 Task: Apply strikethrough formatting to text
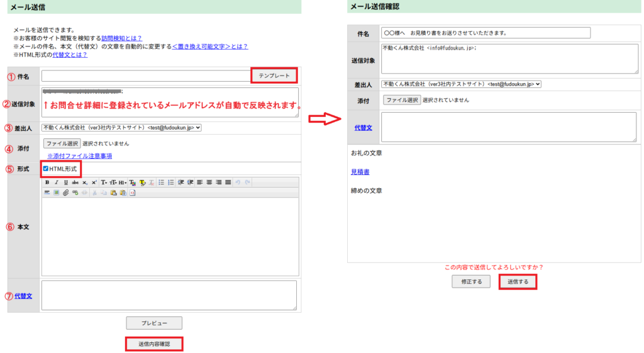[75, 182]
